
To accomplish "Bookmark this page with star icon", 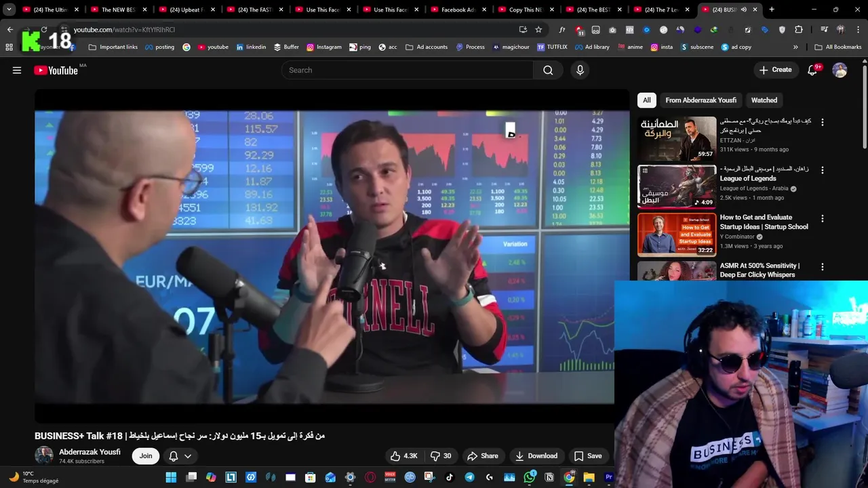I will [538, 30].
